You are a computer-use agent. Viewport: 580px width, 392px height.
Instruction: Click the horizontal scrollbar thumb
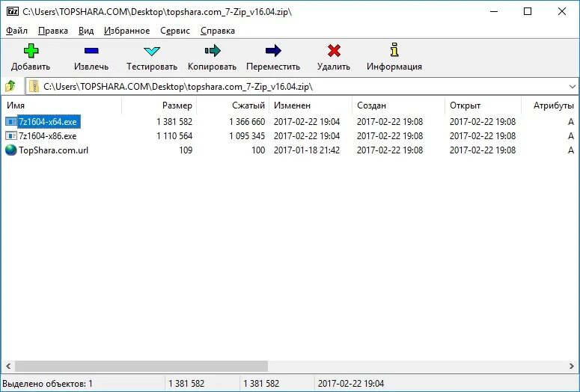point(141,366)
